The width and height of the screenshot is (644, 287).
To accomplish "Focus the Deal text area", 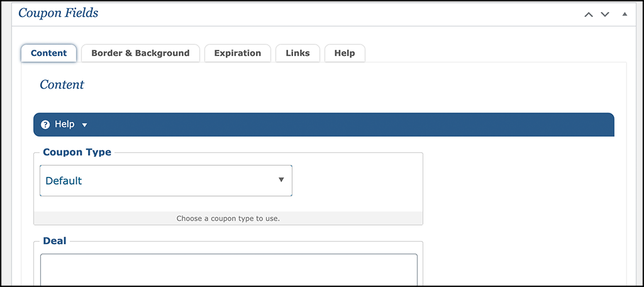I will pyautogui.click(x=229, y=269).
